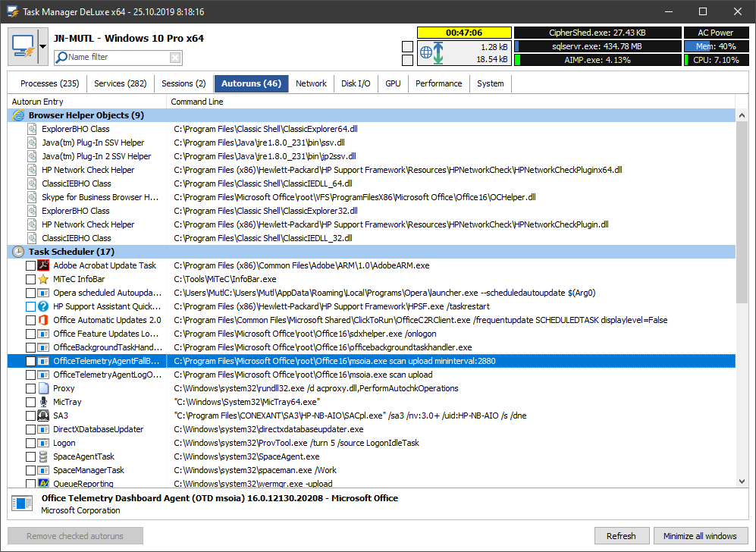Viewport: 756px width, 552px height.
Task: Click MiTeC InfoBar star icon
Action: pyautogui.click(x=43, y=279)
